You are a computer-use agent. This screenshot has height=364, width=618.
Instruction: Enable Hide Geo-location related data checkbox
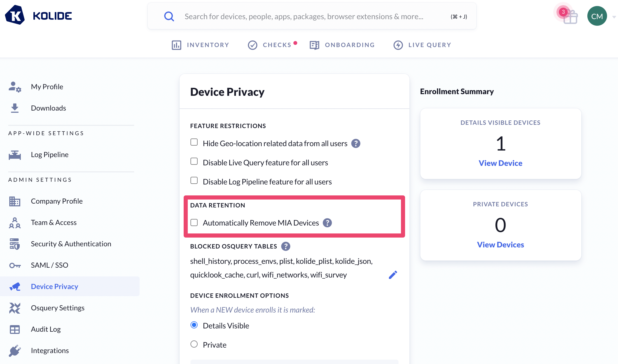[194, 142]
